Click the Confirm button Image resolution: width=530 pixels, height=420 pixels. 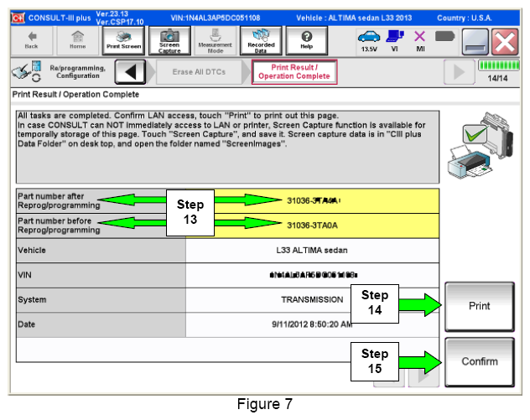pos(480,362)
